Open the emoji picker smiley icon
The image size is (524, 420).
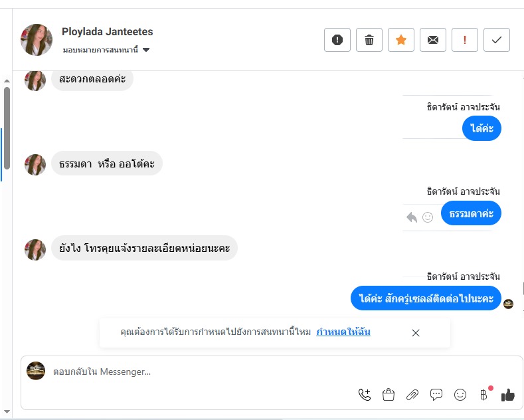pos(460,395)
